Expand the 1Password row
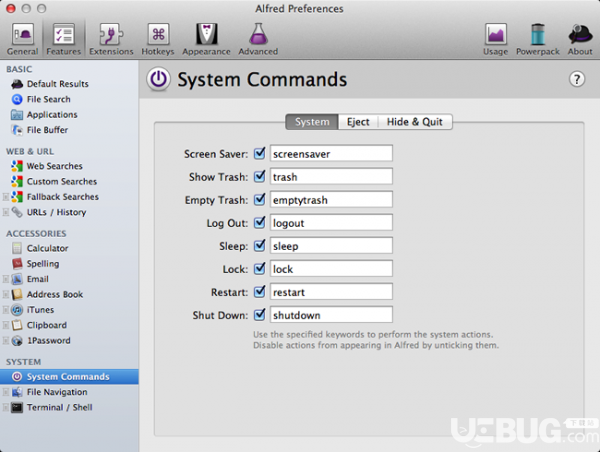Viewport: 600px width, 452px height. (x=5, y=341)
